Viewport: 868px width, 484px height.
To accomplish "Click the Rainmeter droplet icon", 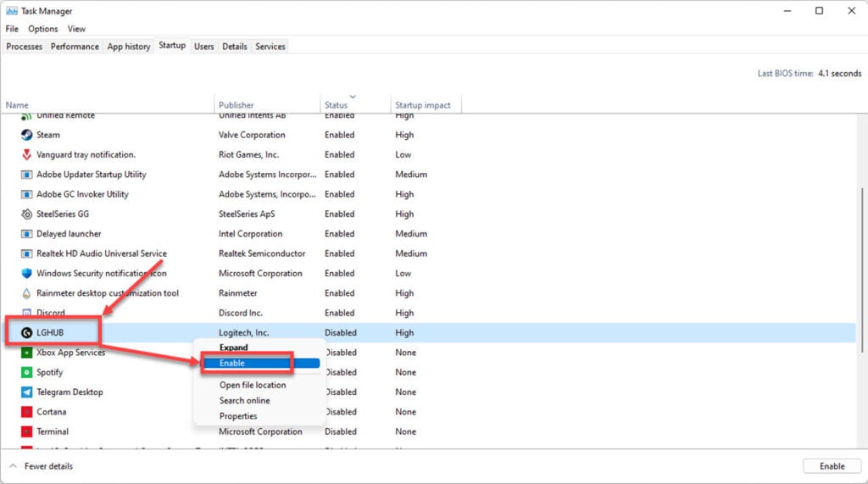I will click(26, 293).
